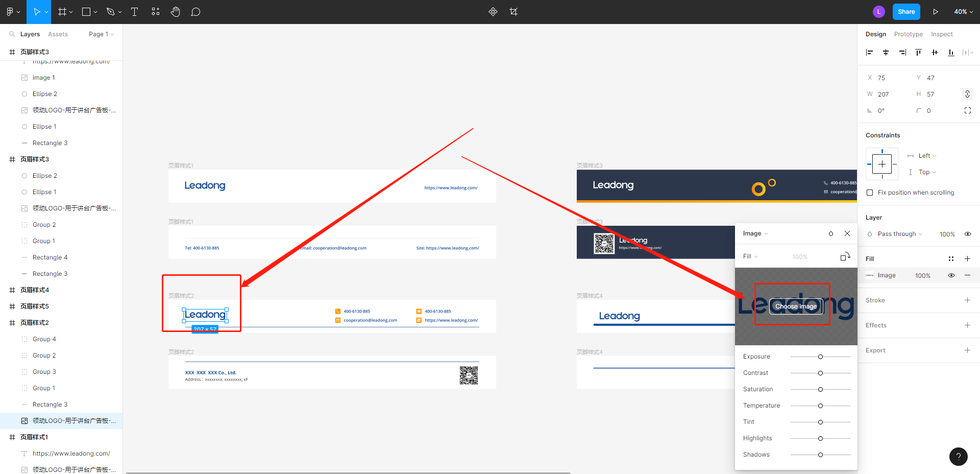Click the Exposure slider handle
980x474 pixels.
(x=820, y=357)
